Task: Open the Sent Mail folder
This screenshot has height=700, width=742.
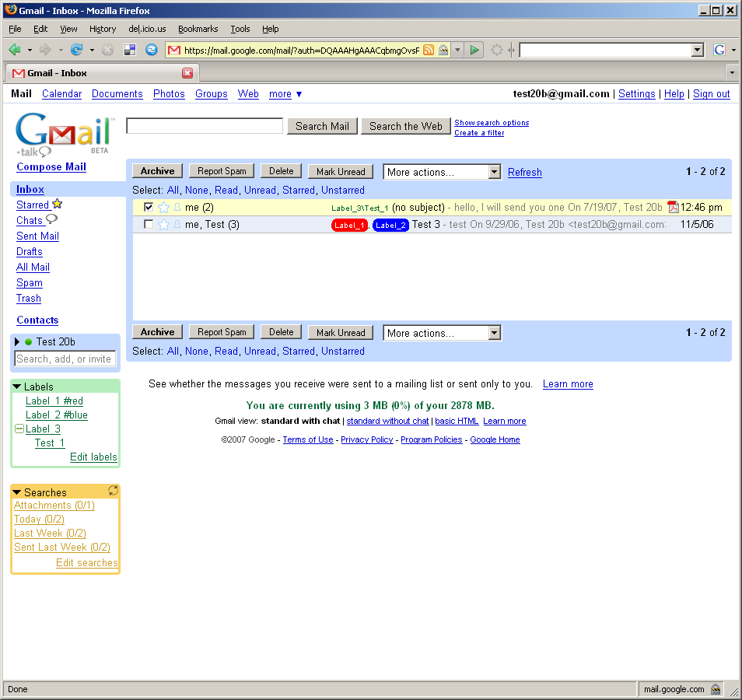Action: [37, 236]
